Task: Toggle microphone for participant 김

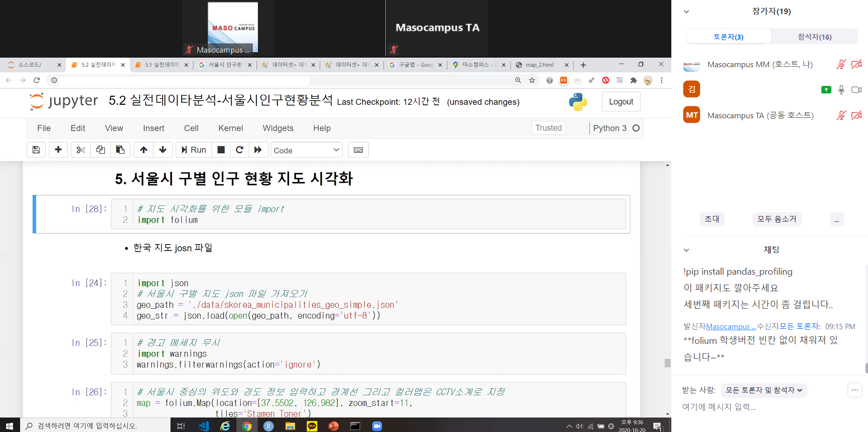Action: point(841,90)
